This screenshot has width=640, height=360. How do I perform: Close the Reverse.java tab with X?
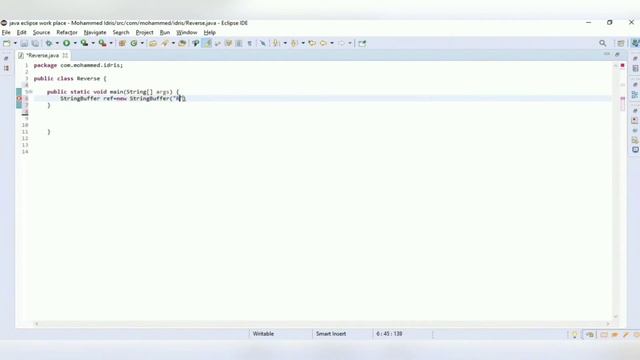point(65,55)
